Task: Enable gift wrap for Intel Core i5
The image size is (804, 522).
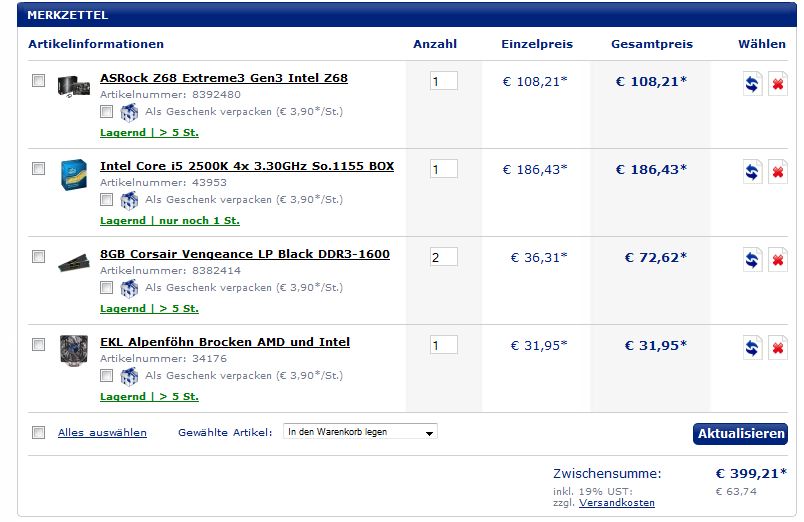Action: pos(106,199)
